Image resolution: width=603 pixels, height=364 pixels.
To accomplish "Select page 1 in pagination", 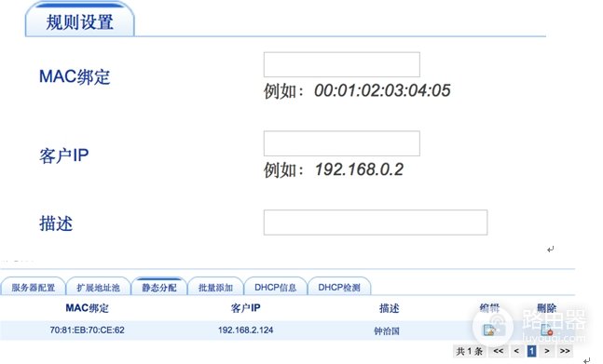I will coord(531,351).
